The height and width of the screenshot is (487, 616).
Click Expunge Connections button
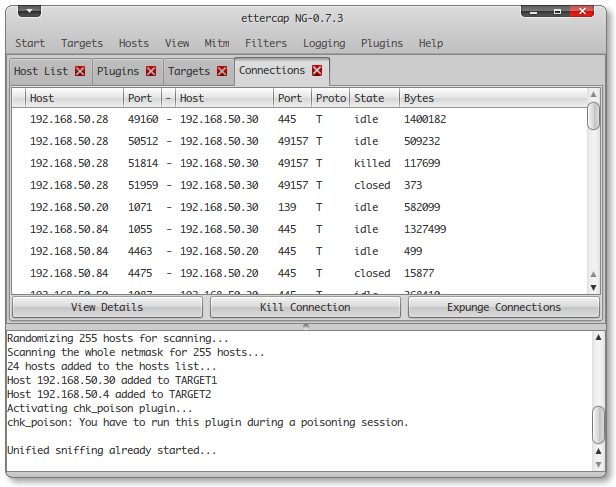[504, 307]
